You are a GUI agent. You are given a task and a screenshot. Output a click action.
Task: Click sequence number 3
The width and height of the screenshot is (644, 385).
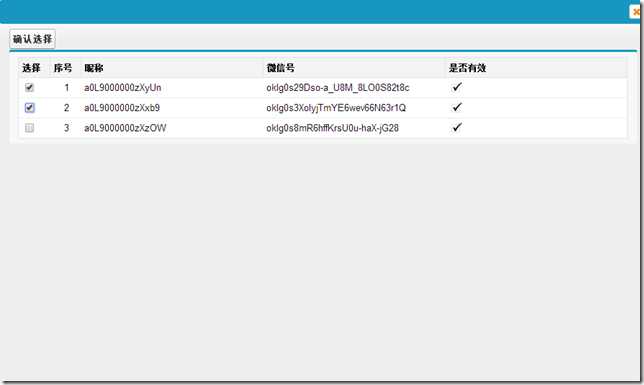(67, 128)
